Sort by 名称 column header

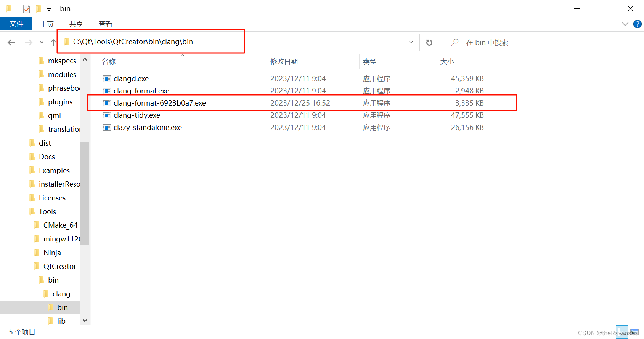tap(109, 62)
